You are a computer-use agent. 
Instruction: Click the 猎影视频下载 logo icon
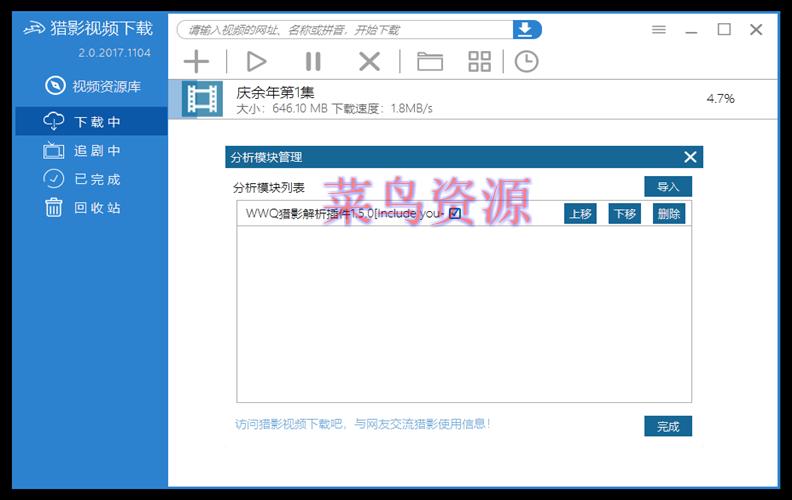tap(34, 28)
